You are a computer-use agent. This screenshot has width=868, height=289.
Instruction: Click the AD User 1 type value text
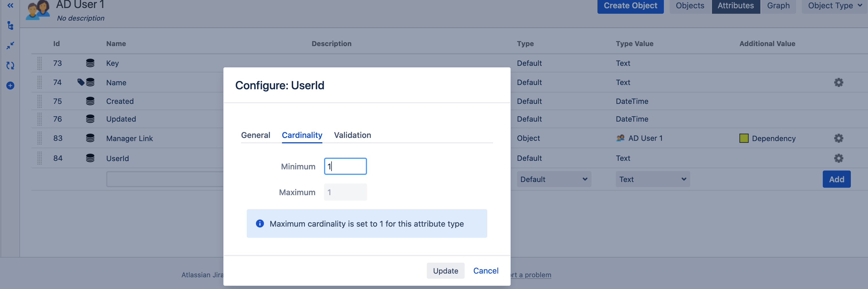[645, 138]
